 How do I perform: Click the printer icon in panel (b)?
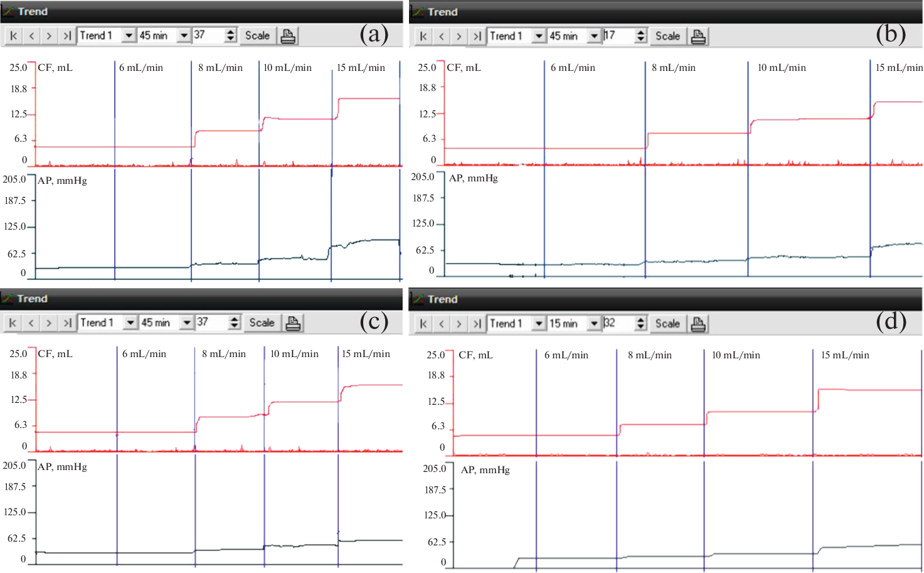(698, 36)
